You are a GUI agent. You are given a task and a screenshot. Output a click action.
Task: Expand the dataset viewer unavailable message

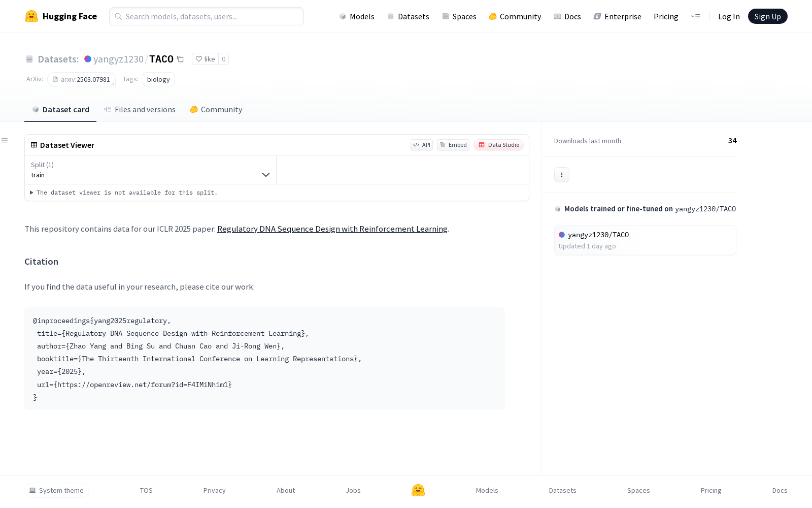[124, 193]
